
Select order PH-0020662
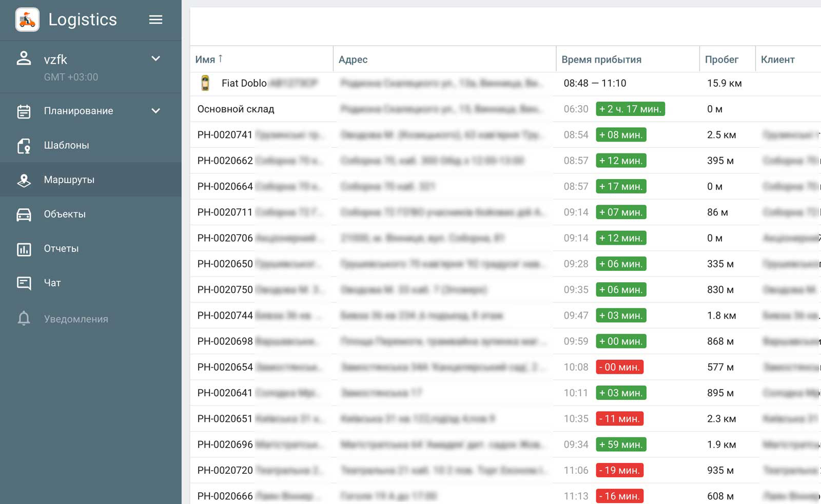[x=505, y=161]
